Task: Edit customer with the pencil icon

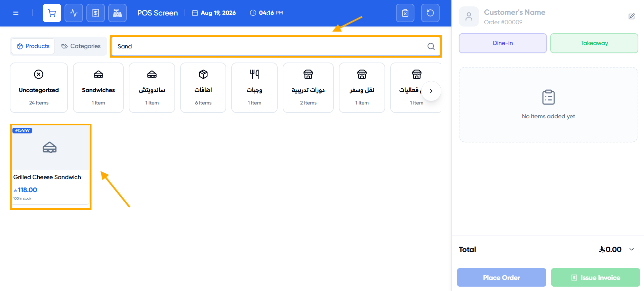Action: [632, 16]
